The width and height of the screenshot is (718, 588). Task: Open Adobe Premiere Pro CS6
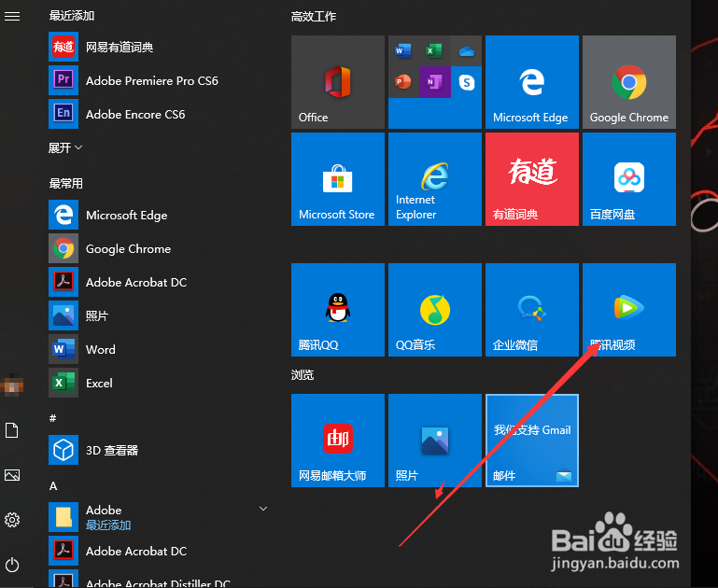158,80
